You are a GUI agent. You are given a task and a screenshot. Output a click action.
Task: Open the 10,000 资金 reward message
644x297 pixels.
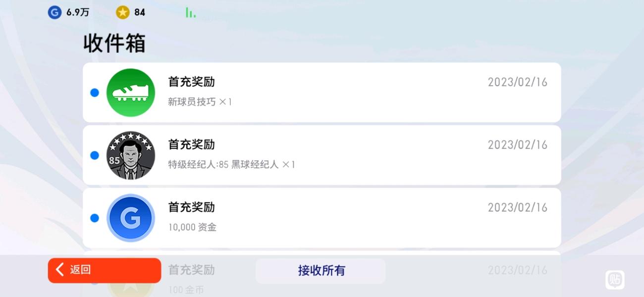pyautogui.click(x=322, y=218)
